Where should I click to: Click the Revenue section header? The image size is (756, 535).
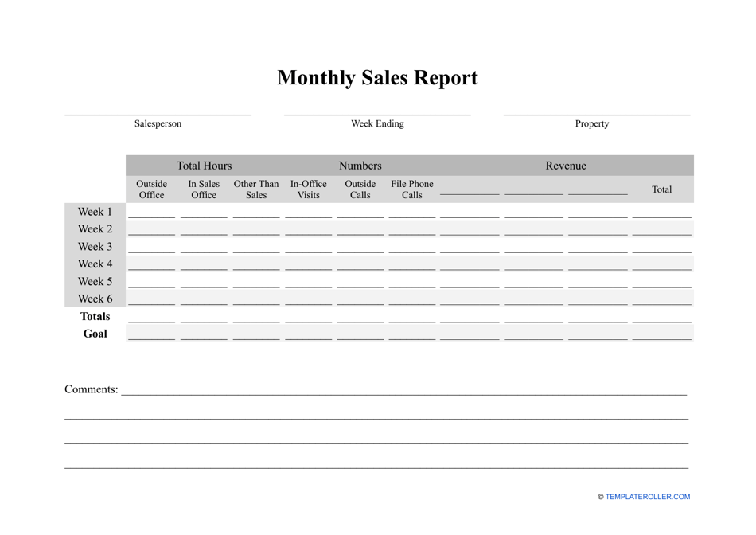[x=565, y=166]
